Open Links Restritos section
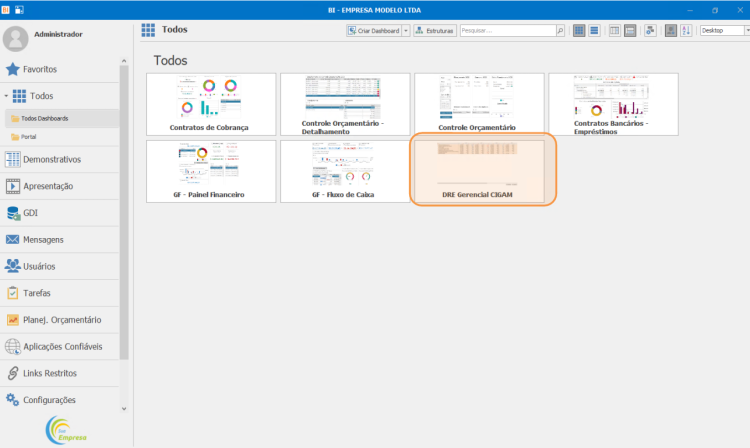 (x=59, y=373)
